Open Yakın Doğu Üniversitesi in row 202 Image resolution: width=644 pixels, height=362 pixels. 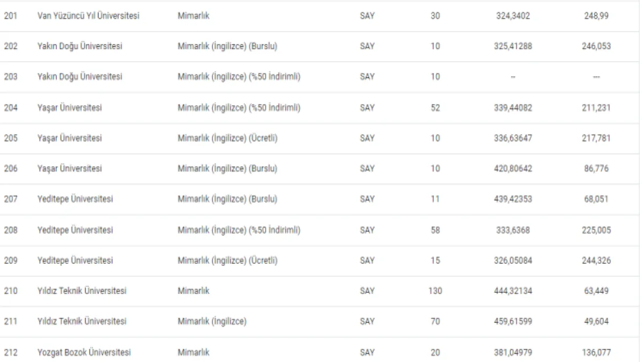[x=79, y=46]
